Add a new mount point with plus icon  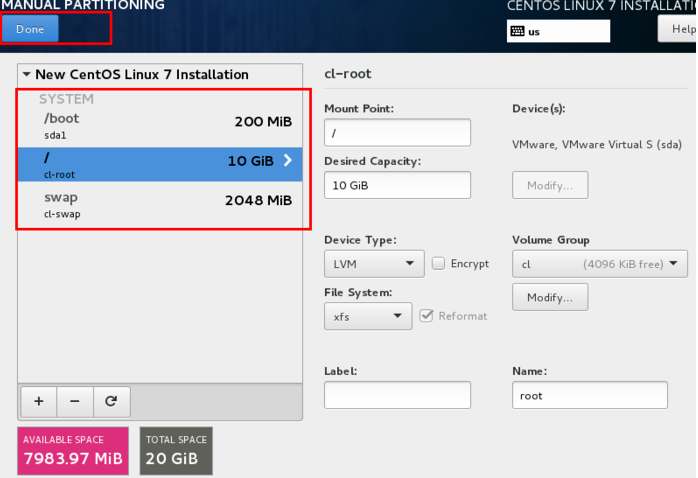pyautogui.click(x=39, y=401)
